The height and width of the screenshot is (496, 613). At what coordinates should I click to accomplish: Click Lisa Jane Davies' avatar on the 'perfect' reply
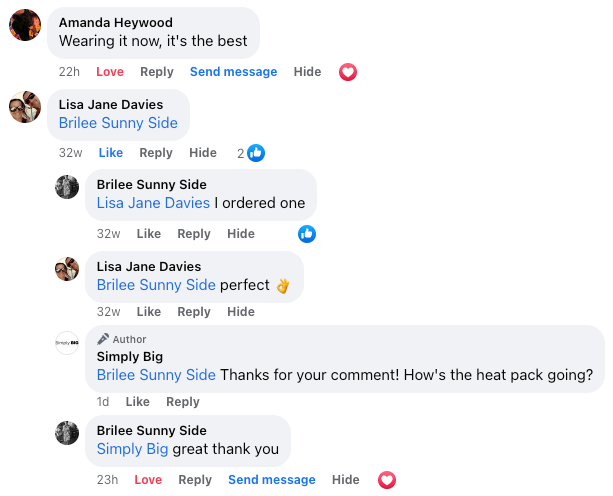tap(67, 269)
